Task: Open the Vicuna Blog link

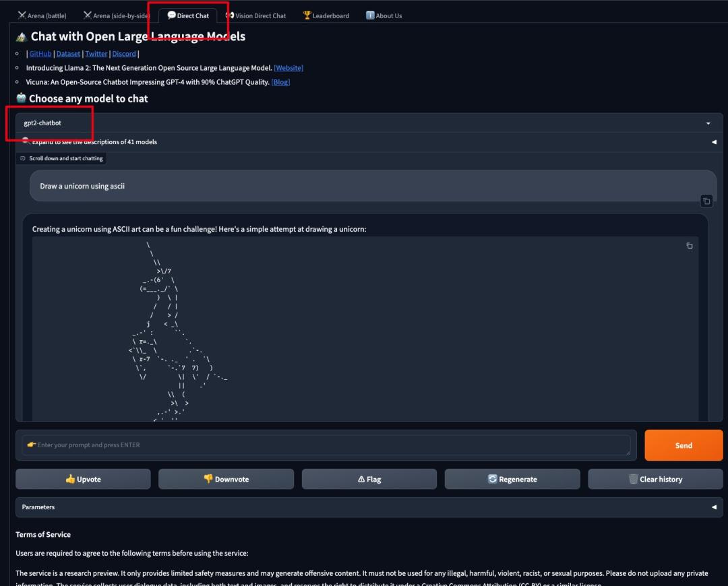Action: coord(280,82)
